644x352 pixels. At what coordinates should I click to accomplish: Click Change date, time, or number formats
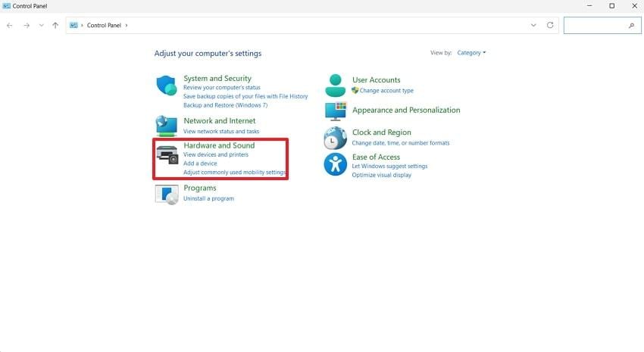401,143
